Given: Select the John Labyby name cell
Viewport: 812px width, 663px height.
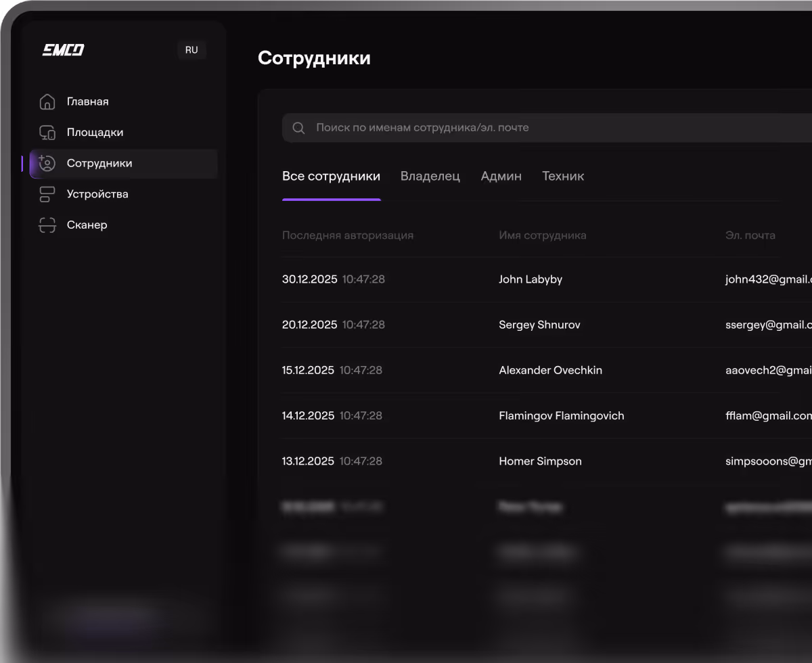Looking at the screenshot, I should click(531, 279).
